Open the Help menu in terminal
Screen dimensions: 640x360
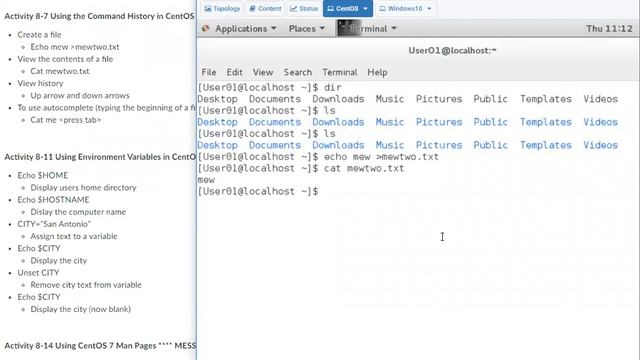(377, 72)
